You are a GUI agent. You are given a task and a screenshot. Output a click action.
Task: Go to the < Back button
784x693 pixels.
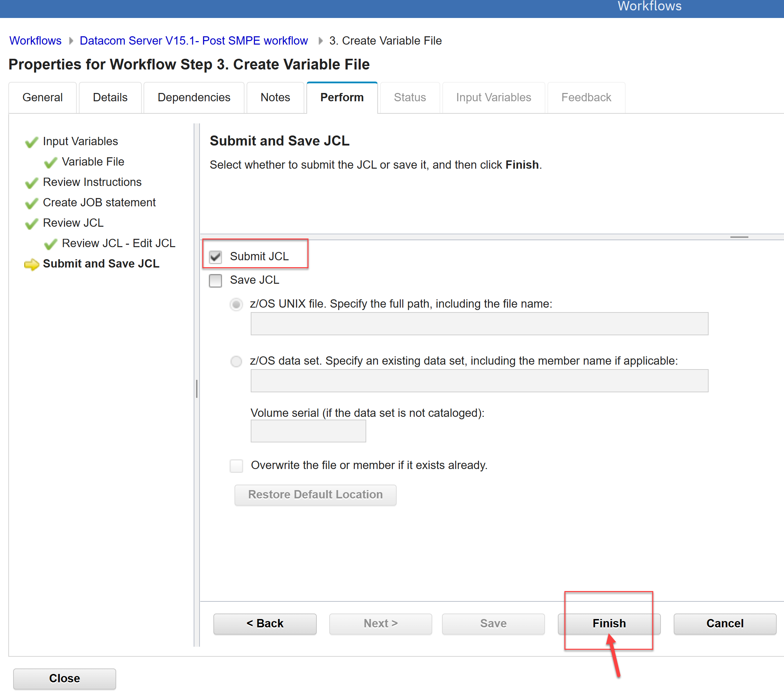(265, 623)
